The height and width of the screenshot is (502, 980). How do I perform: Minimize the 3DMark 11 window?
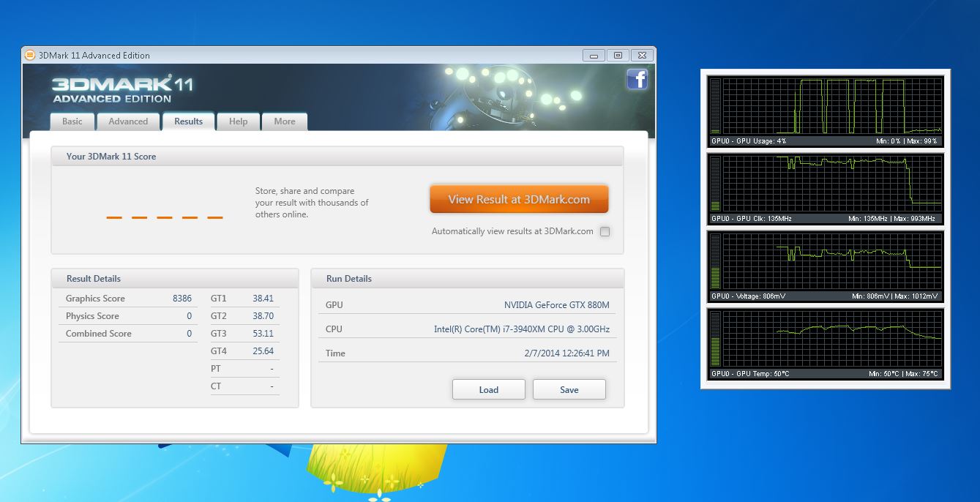pyautogui.click(x=594, y=55)
